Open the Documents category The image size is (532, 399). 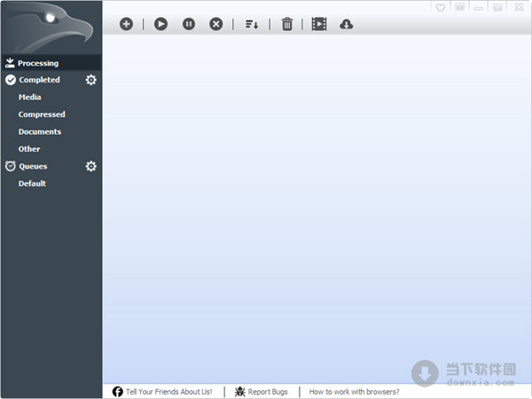pyautogui.click(x=40, y=131)
